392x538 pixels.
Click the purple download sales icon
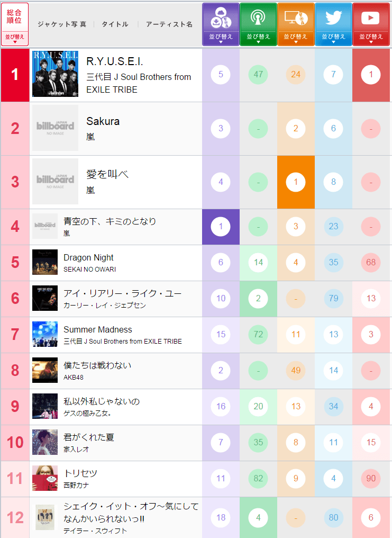221,19
